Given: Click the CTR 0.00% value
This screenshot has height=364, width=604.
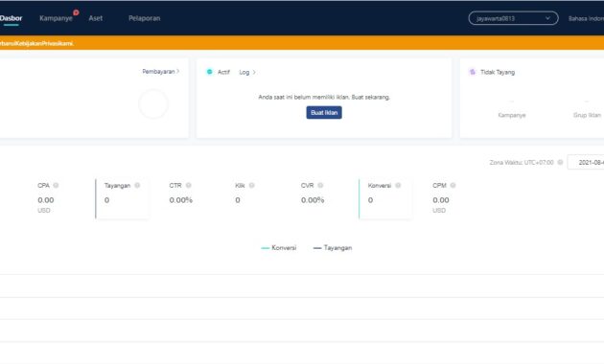Looking at the screenshot, I should click(x=180, y=200).
